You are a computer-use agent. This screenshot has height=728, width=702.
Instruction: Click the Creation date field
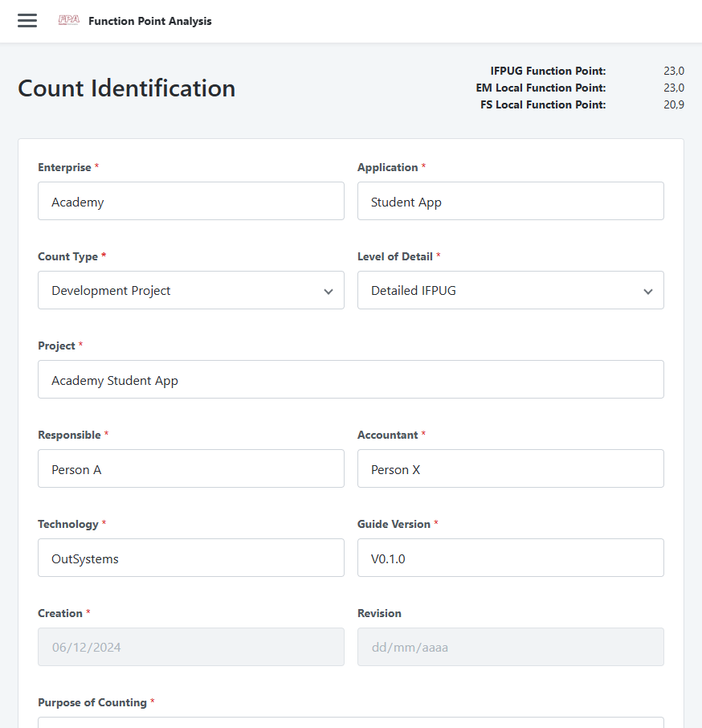191,647
